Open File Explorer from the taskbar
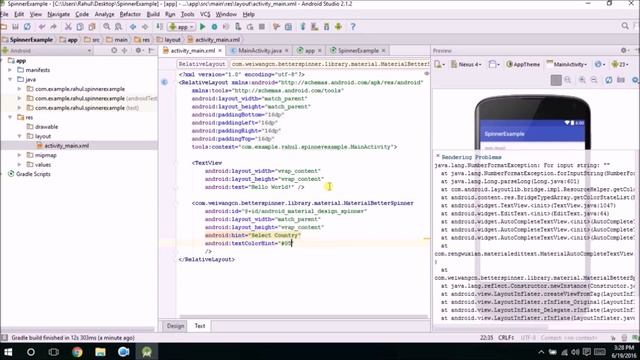 click(100, 352)
